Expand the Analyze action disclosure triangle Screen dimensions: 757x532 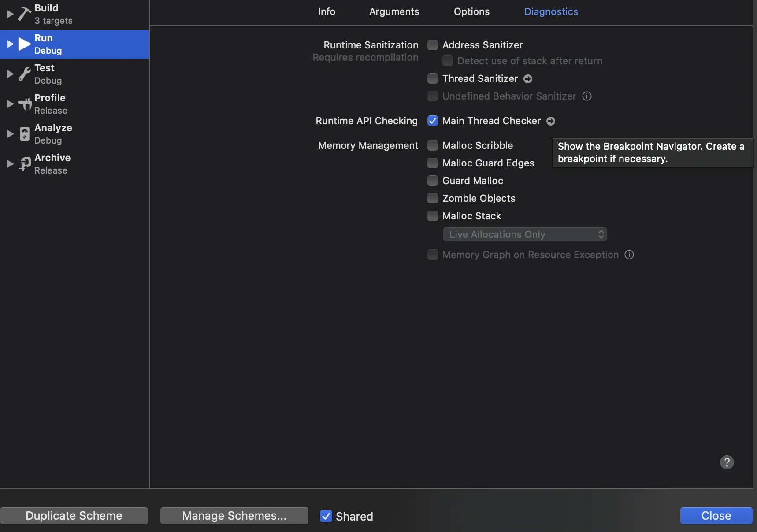tap(10, 134)
